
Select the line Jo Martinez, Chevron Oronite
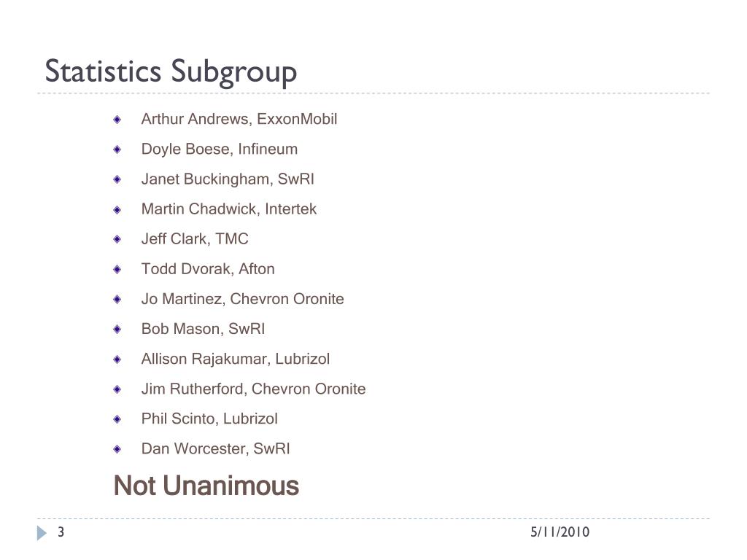point(242,299)
